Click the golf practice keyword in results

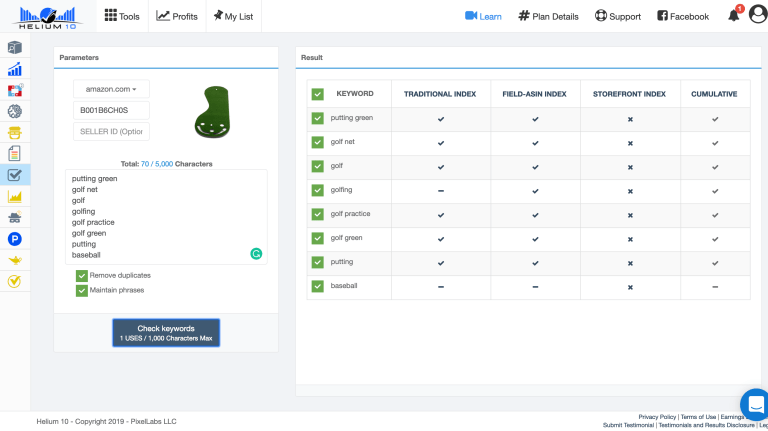click(350, 214)
